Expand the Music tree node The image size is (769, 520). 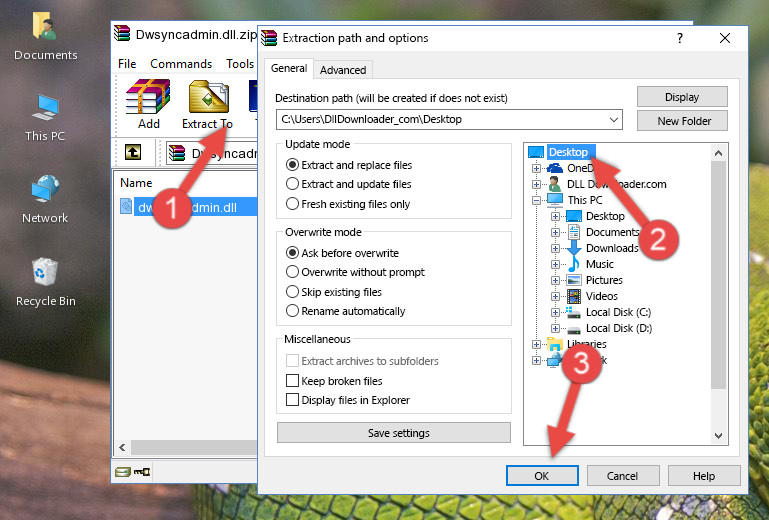pyautogui.click(x=555, y=264)
